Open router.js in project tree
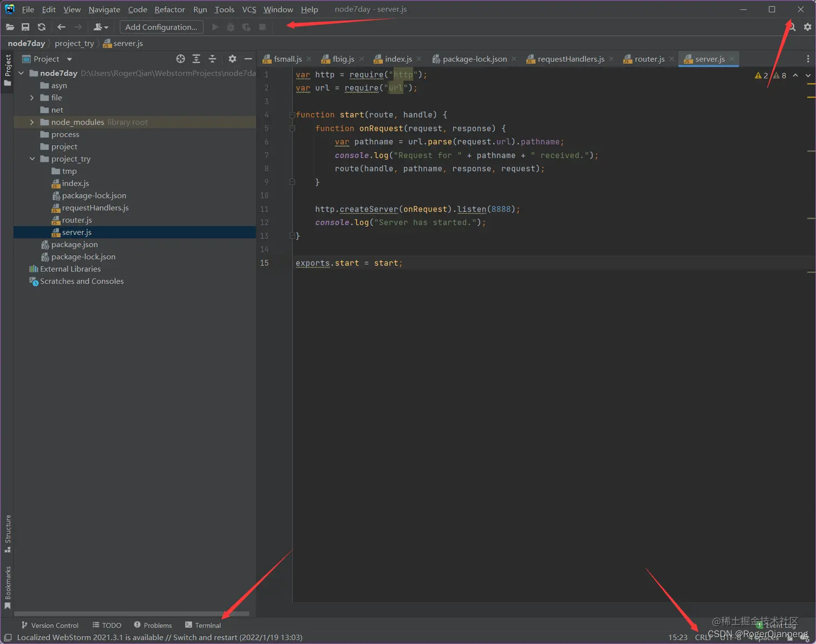Image resolution: width=816 pixels, height=644 pixels. coord(77,220)
